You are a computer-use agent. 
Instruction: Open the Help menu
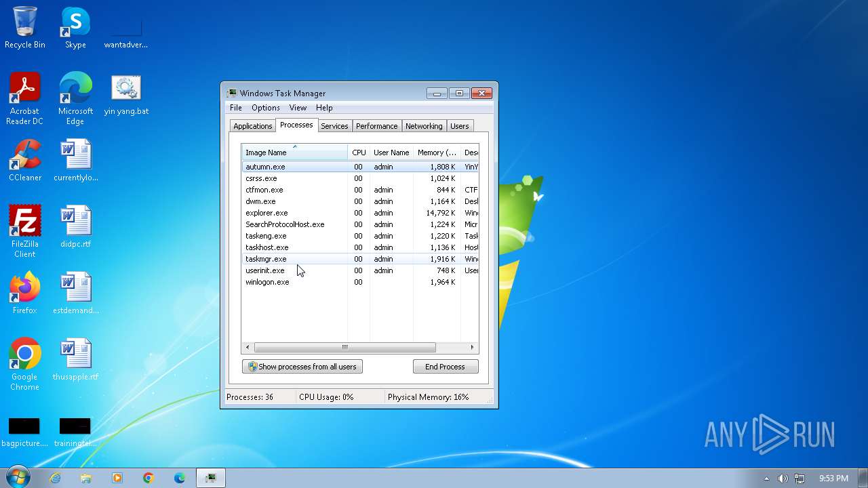[324, 108]
